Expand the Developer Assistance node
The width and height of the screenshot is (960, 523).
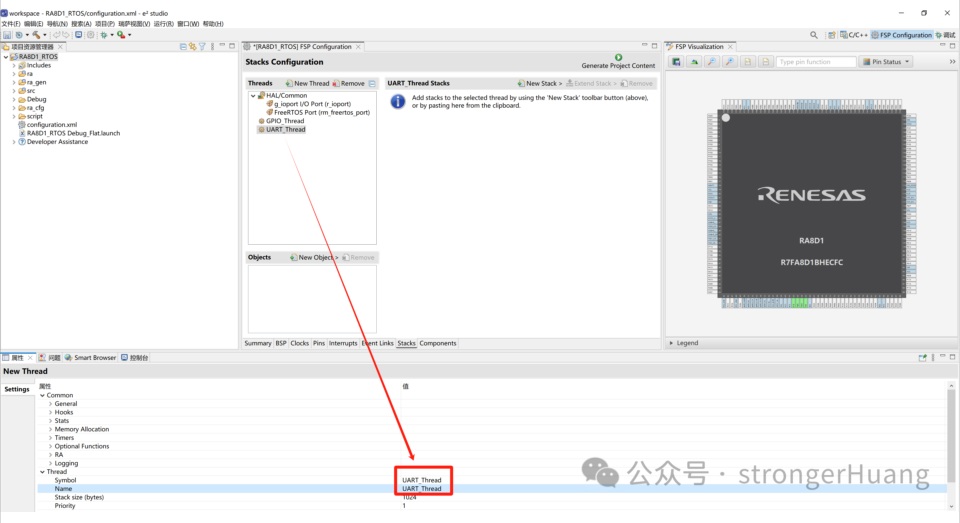coord(14,141)
